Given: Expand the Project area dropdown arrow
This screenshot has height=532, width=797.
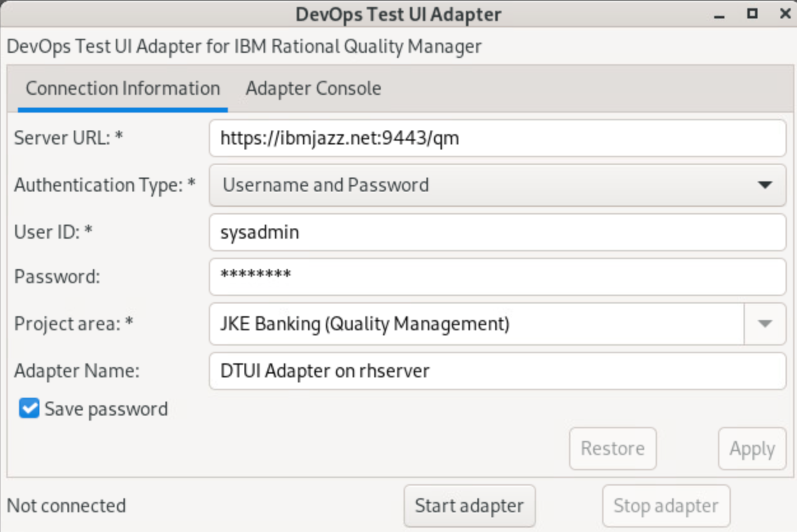Looking at the screenshot, I should (x=765, y=325).
